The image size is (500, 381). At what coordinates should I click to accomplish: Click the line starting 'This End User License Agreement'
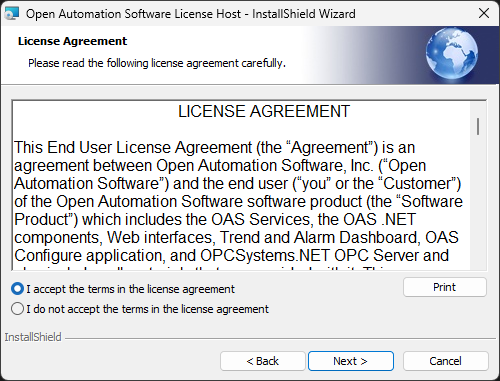pos(215,147)
